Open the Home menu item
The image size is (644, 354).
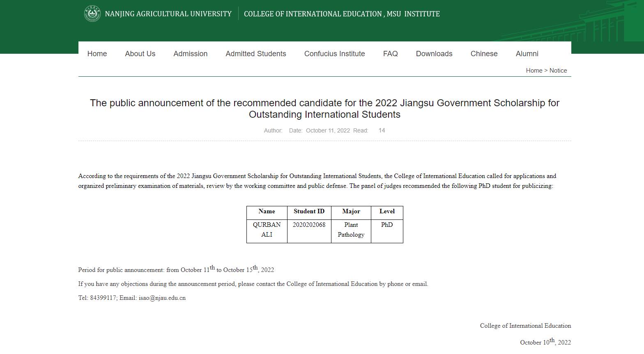coord(97,54)
